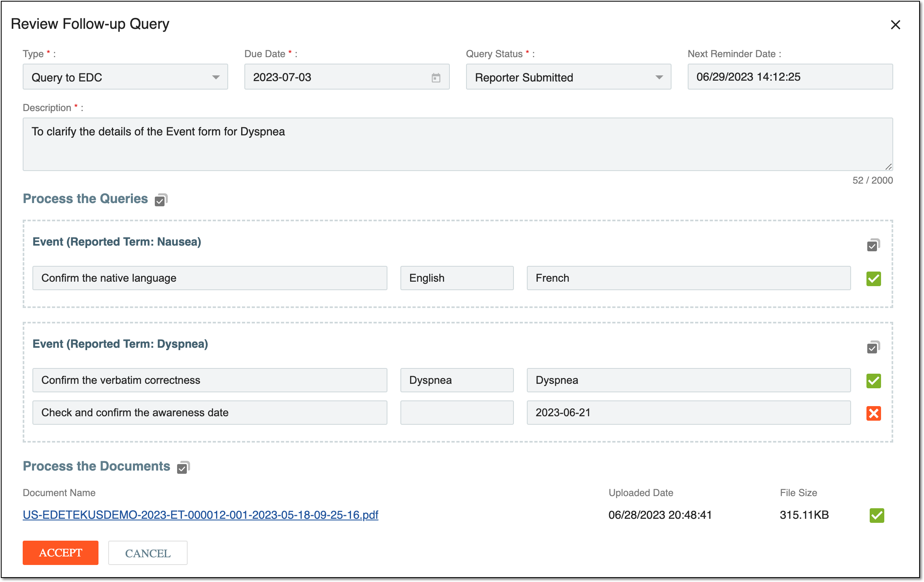The width and height of the screenshot is (924, 582).
Task: Click the Confirm the verbatim correctness field
Action: (210, 380)
